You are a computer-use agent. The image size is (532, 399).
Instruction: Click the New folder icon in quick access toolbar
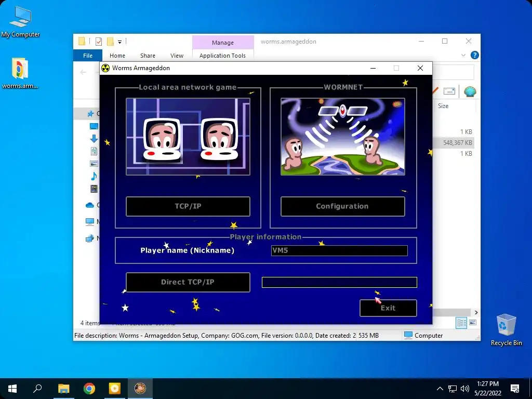110,42
